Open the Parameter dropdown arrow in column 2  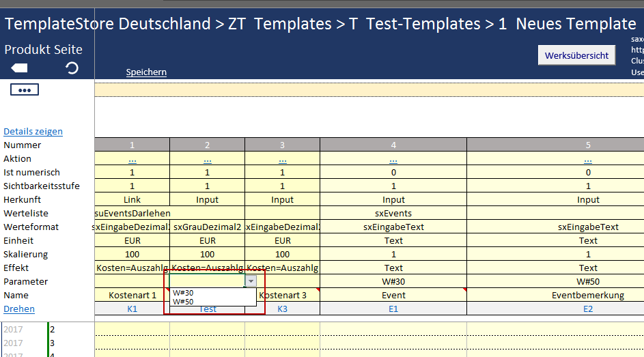(251, 281)
